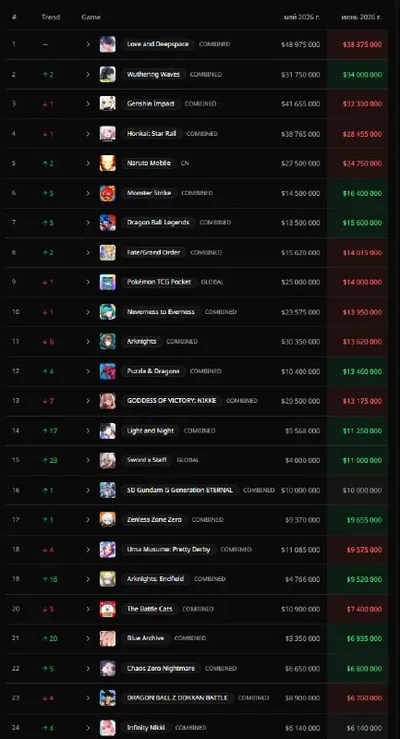Click The Battle Cats game icon
This screenshot has width=400, height=739.
pyautogui.click(x=107, y=609)
